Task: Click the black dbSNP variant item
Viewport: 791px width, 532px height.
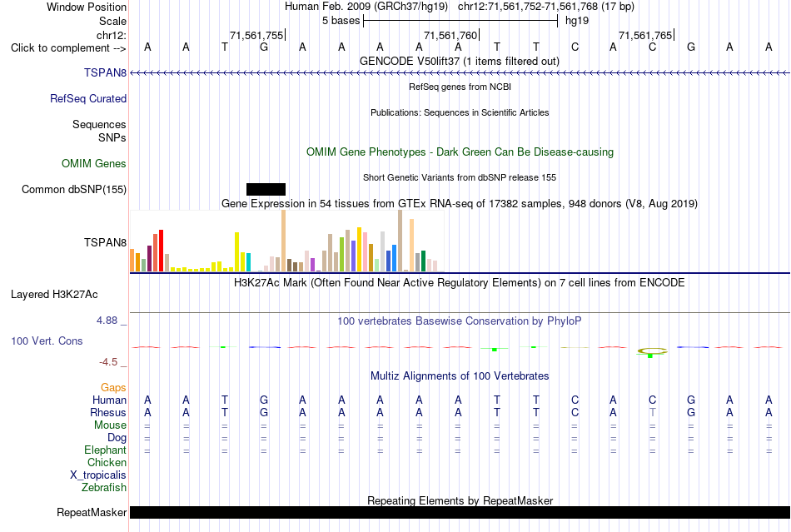Action: click(x=266, y=189)
